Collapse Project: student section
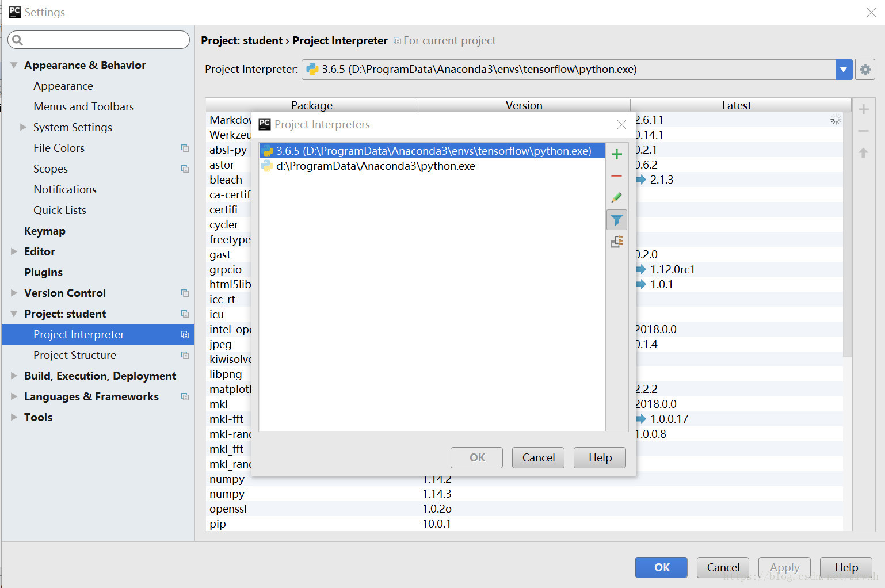Viewport: 885px width, 588px height. (x=14, y=314)
